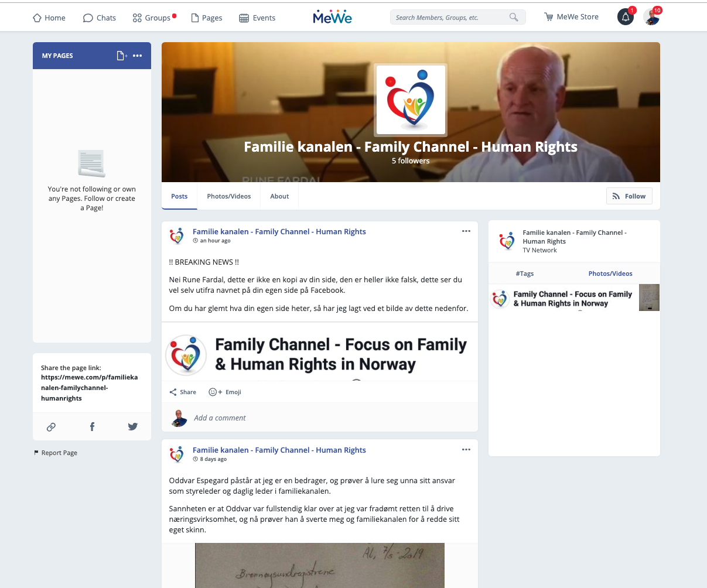The height and width of the screenshot is (588, 707).
Task: Follow the Familie kanalen page
Action: point(629,196)
